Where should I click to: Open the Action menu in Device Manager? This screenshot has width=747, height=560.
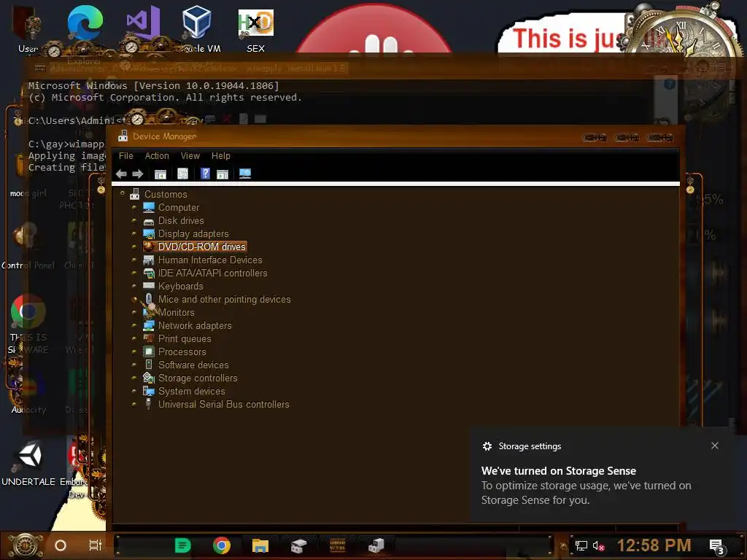click(x=157, y=156)
